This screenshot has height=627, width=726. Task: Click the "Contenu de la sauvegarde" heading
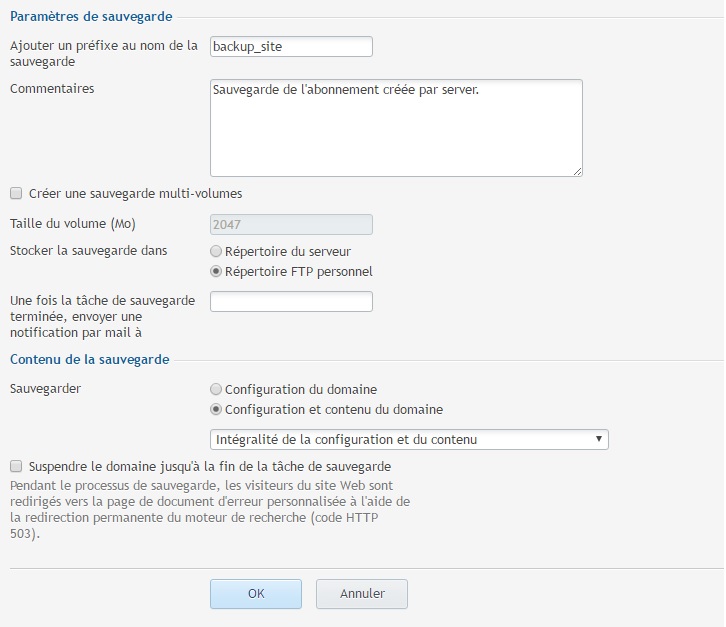click(x=90, y=359)
